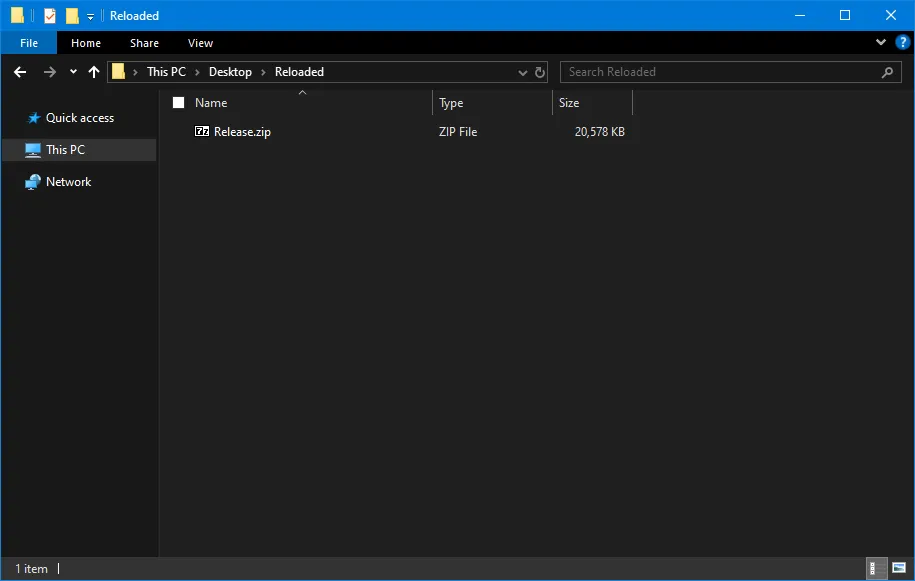Click This PC in the breadcrumb path

click(169, 71)
